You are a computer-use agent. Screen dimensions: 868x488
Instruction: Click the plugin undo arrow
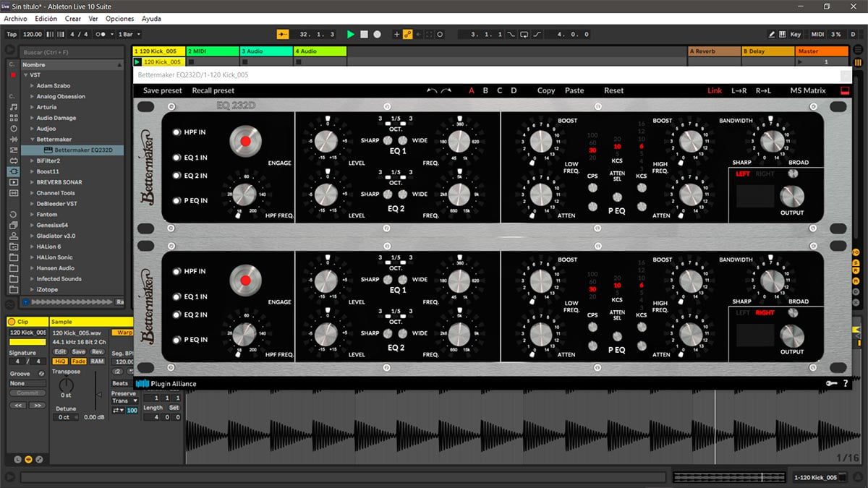pyautogui.click(x=432, y=90)
